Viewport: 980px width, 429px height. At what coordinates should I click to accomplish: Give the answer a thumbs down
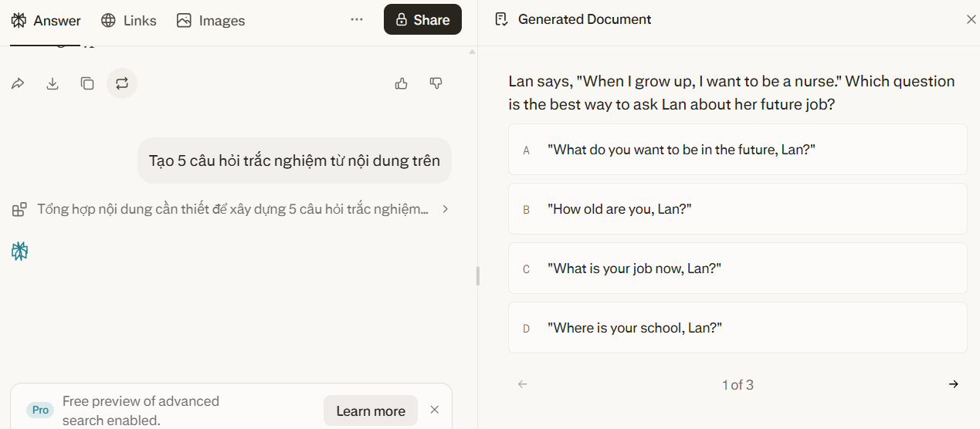[x=436, y=83]
